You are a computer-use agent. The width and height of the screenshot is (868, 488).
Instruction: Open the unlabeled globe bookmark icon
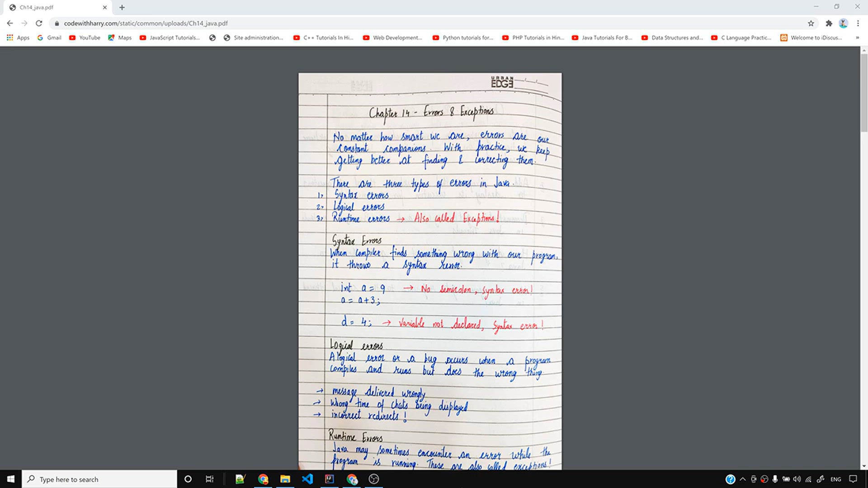[x=212, y=38]
